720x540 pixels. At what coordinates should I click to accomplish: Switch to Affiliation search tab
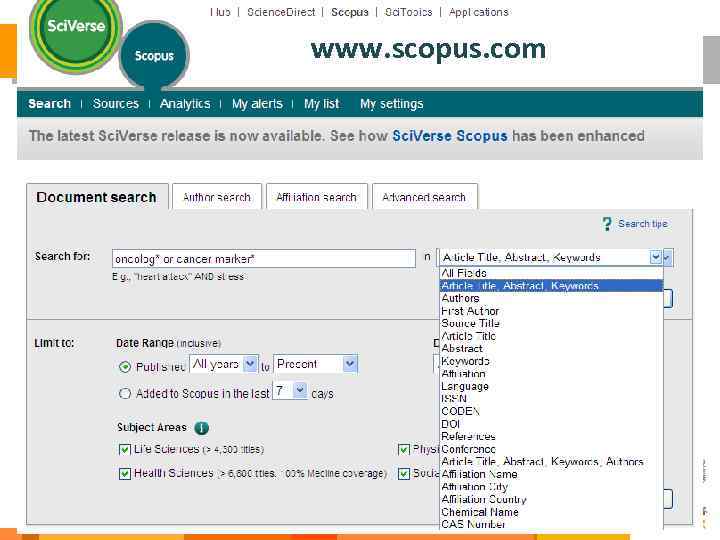(x=316, y=197)
